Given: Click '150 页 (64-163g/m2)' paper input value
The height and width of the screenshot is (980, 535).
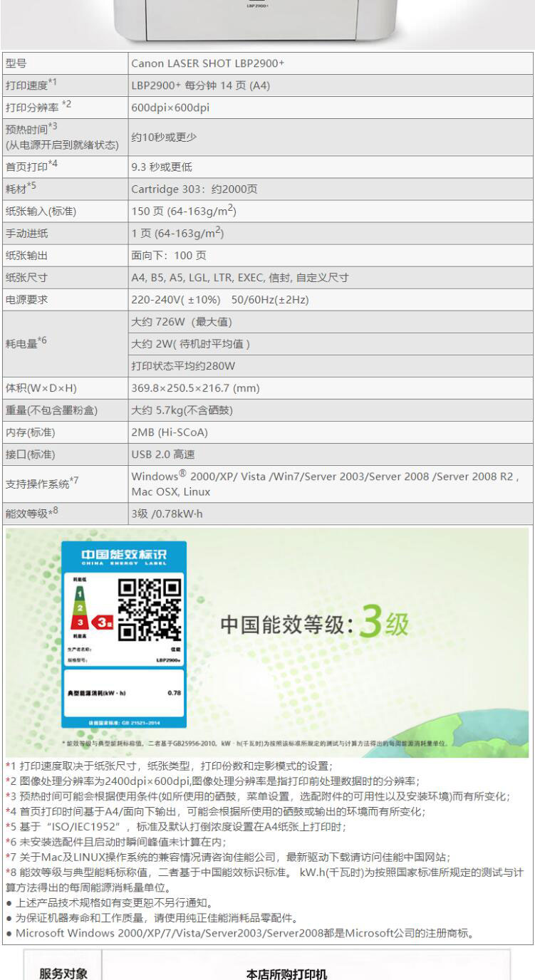Looking at the screenshot, I should tap(184, 212).
